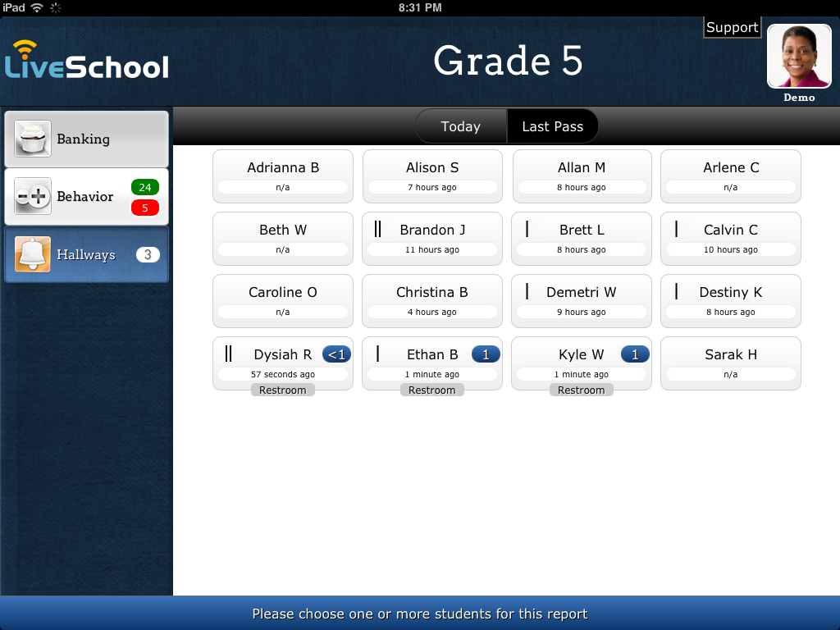The width and height of the screenshot is (840, 630).
Task: Click the student report prompt bar
Action: point(420,614)
